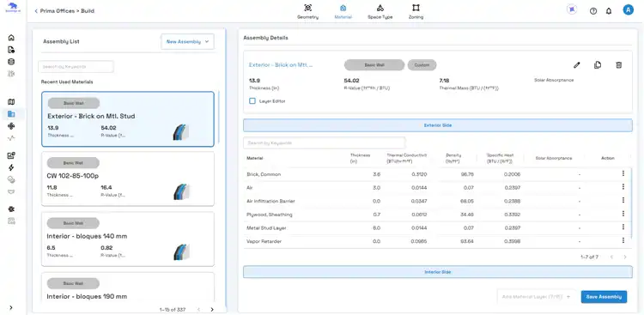Click the Material column header
This screenshot has height=315, width=644.
pyautogui.click(x=255, y=158)
